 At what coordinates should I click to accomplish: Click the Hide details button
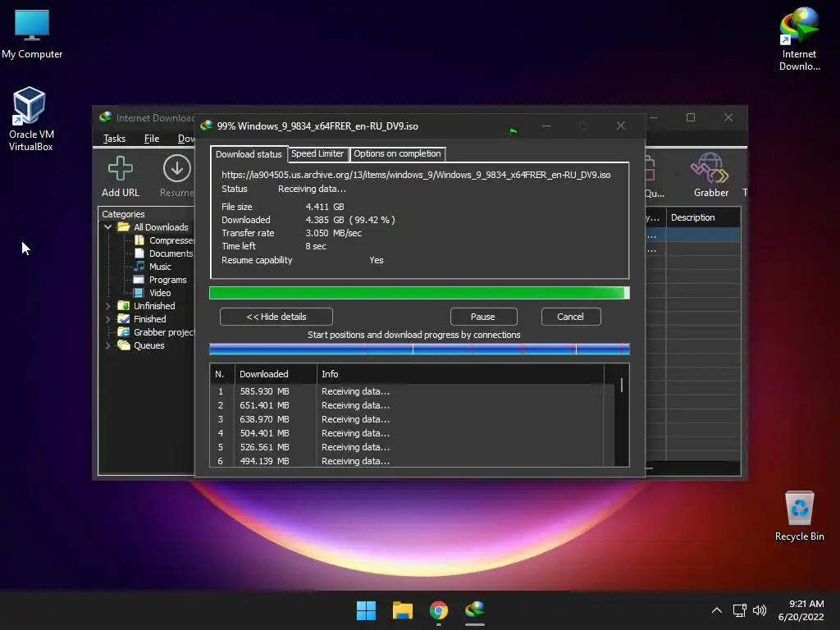click(276, 317)
